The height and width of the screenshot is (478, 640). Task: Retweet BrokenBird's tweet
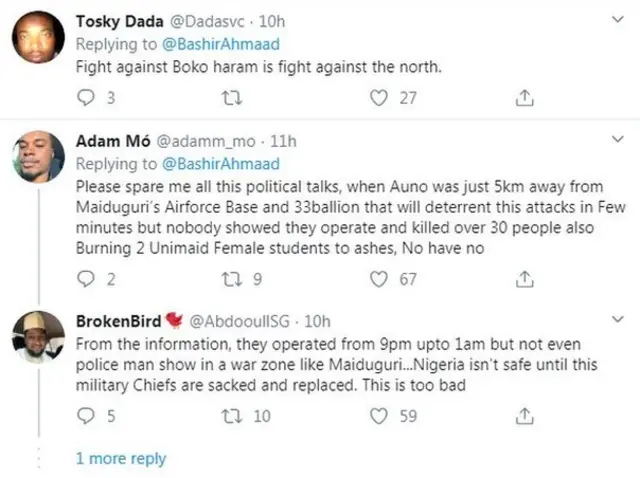click(x=232, y=416)
